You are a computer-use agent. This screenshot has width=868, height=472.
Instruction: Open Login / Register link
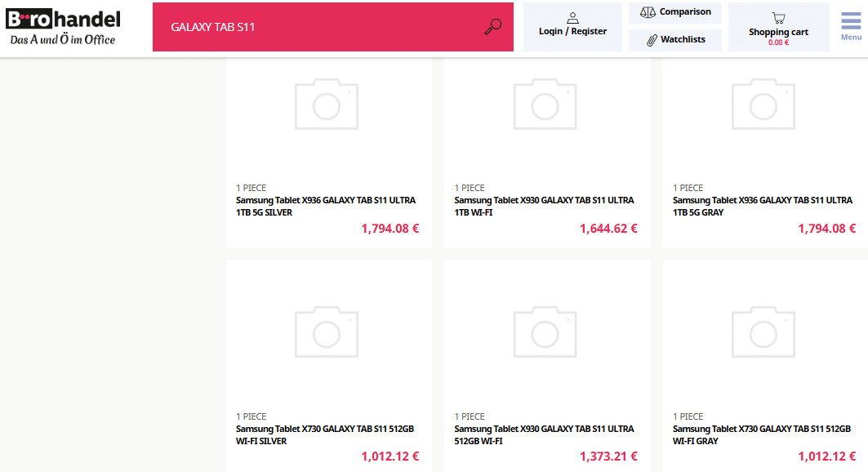572,32
